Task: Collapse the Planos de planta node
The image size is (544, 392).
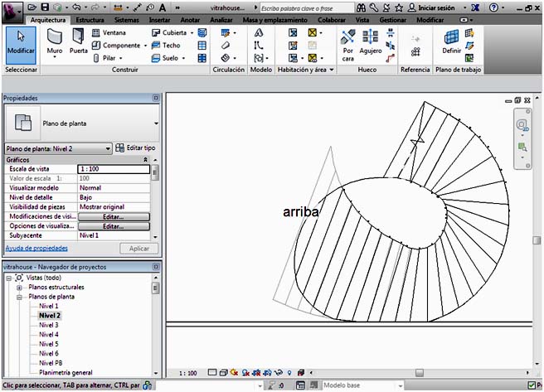Action: (x=21, y=296)
